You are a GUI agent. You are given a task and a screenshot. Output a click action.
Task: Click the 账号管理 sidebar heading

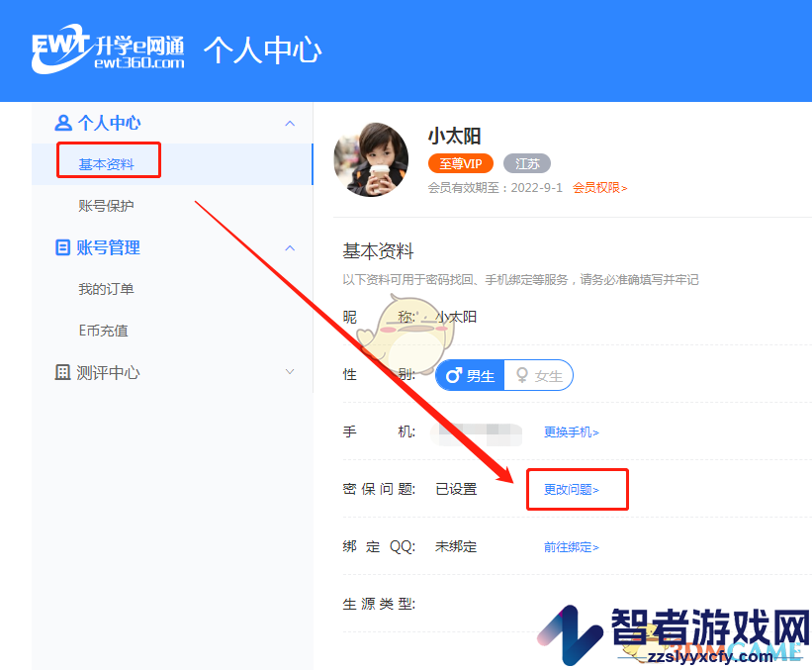click(x=108, y=247)
